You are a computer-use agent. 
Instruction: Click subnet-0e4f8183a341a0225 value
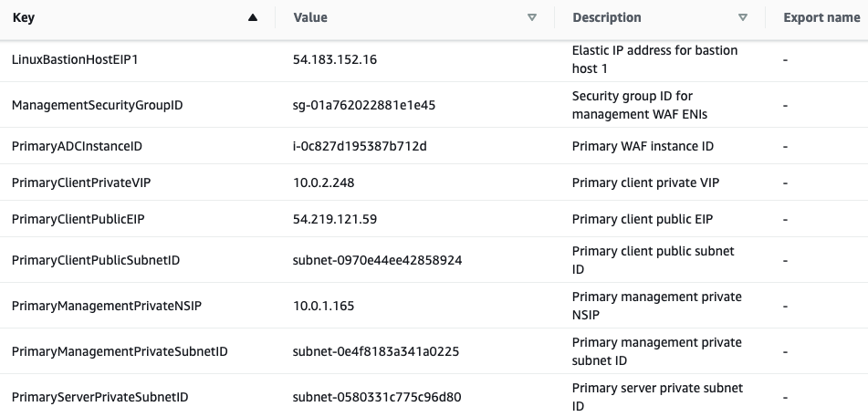pyautogui.click(x=376, y=351)
